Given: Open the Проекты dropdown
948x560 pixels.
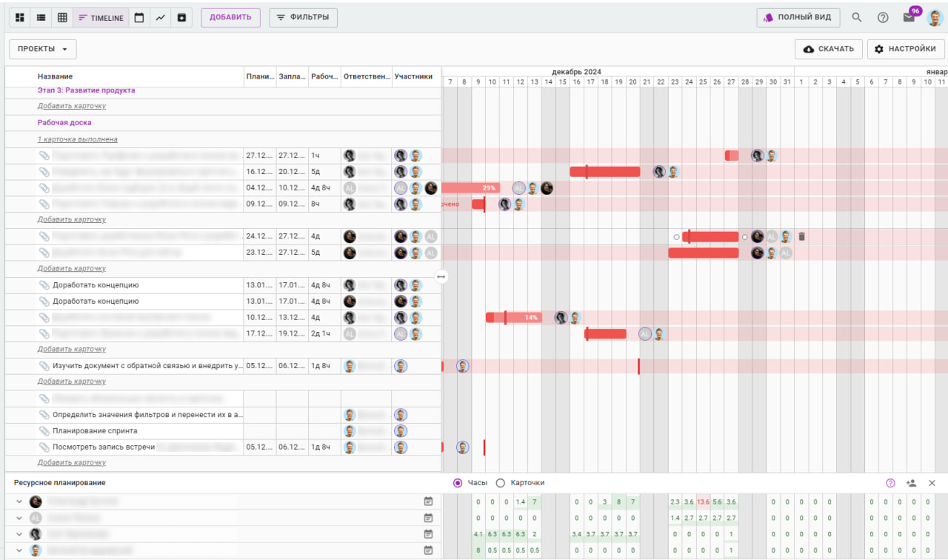Looking at the screenshot, I should pyautogui.click(x=42, y=49).
